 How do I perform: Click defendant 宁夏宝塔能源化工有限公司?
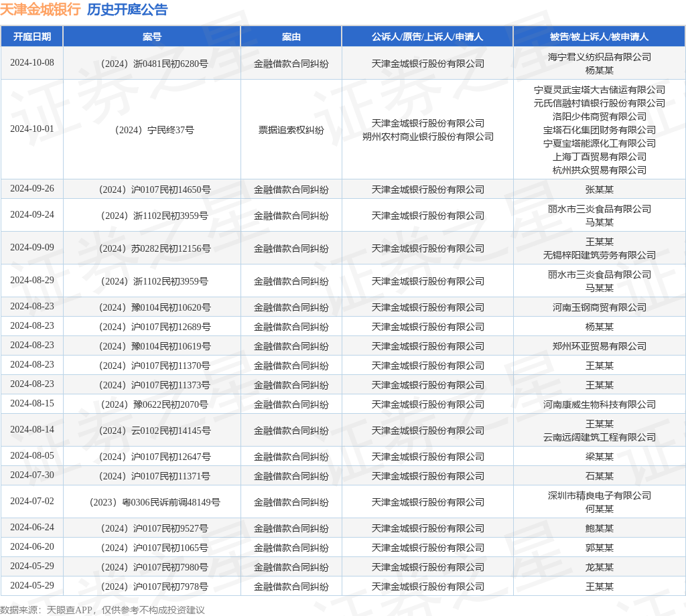[600, 143]
